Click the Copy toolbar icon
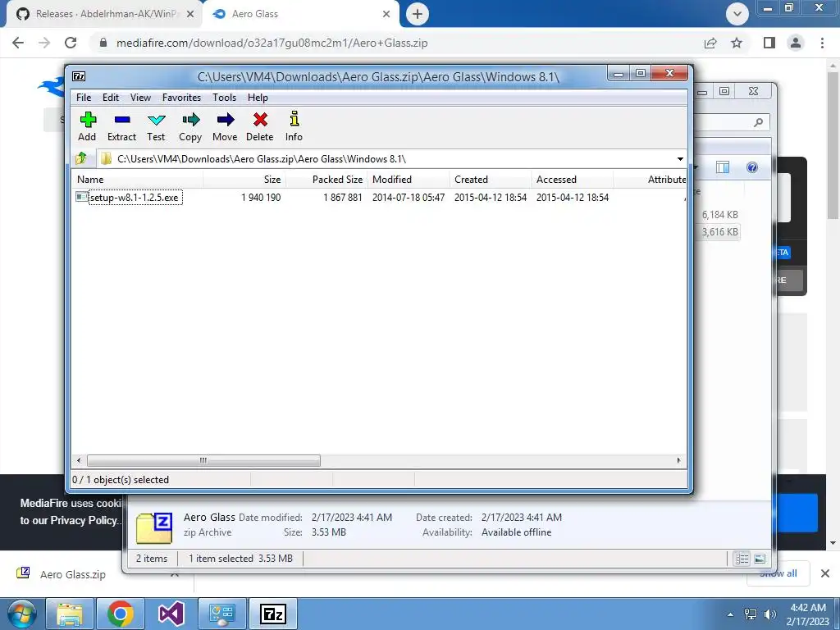The width and height of the screenshot is (840, 630). click(x=190, y=126)
